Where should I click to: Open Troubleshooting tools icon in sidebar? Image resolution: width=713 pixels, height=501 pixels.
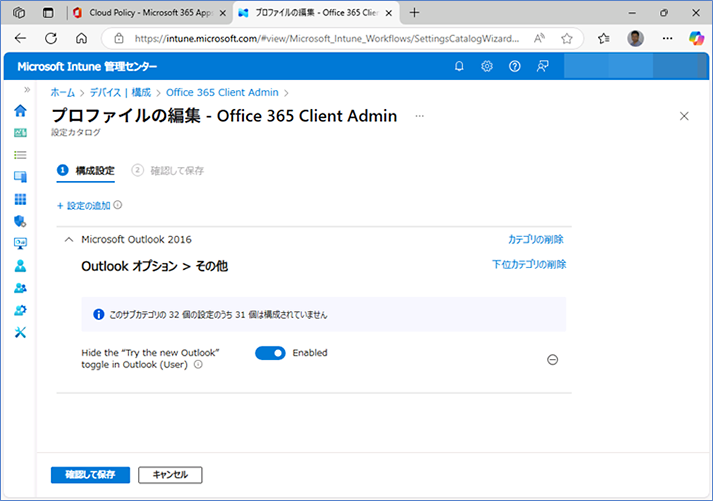(20, 332)
